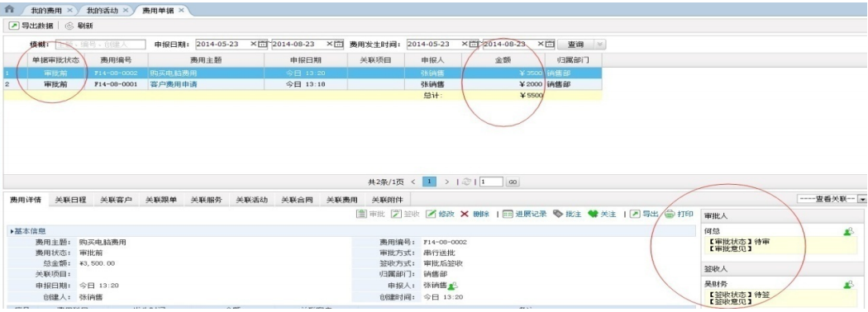Click the 批注 tag icon
This screenshot has width=868, height=312.
pyautogui.click(x=557, y=214)
